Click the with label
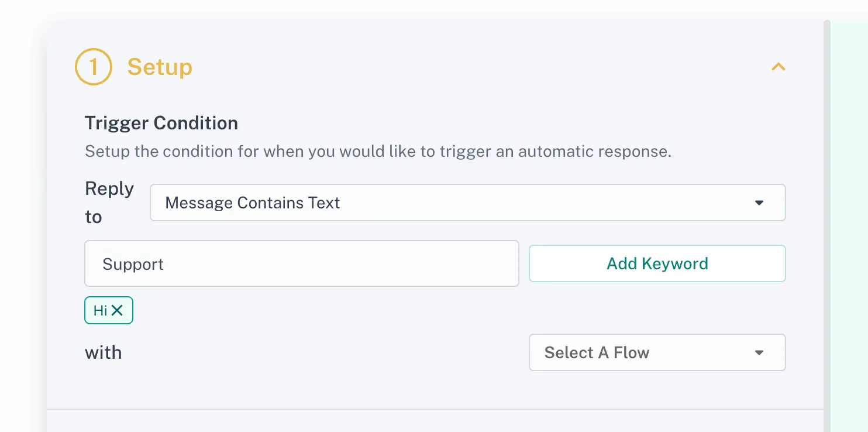Viewport: 868px width, 432px height. [104, 352]
